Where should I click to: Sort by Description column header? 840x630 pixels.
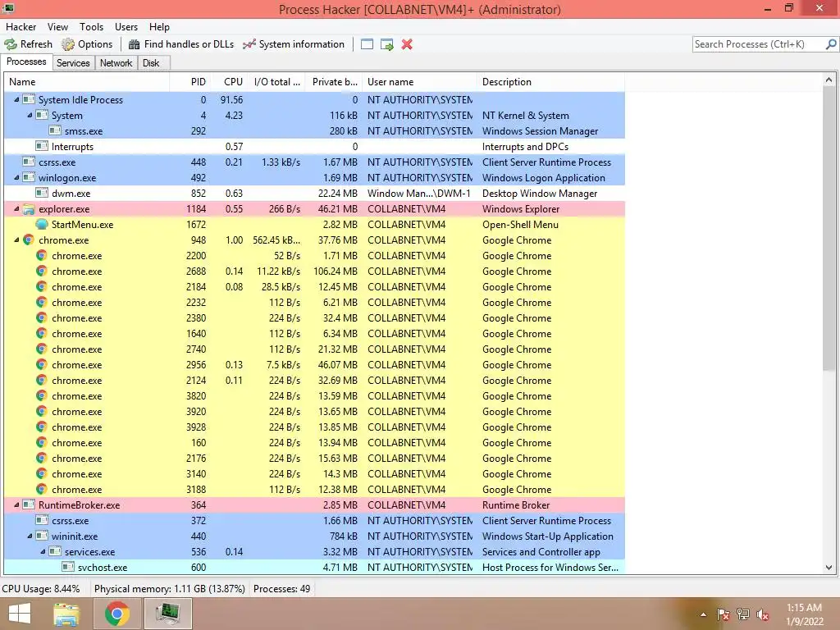pos(550,82)
